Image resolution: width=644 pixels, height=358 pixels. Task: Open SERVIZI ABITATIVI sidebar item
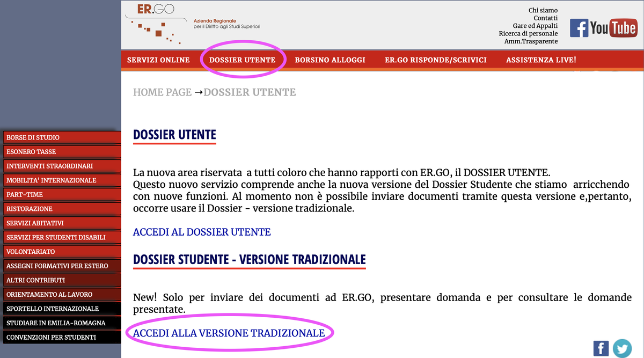pyautogui.click(x=62, y=223)
